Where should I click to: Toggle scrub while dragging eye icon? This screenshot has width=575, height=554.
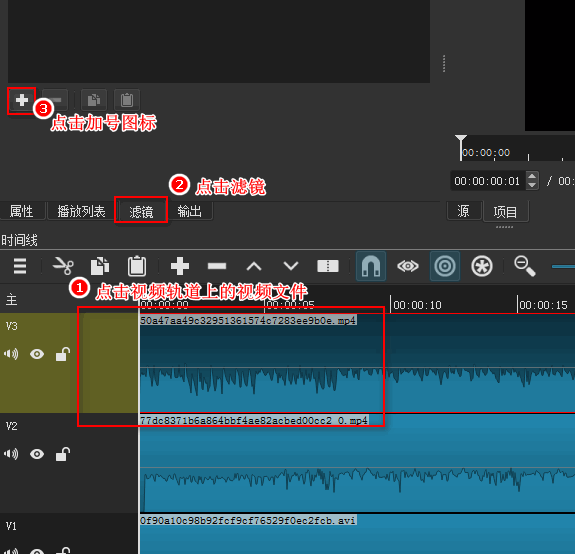pyautogui.click(x=408, y=266)
